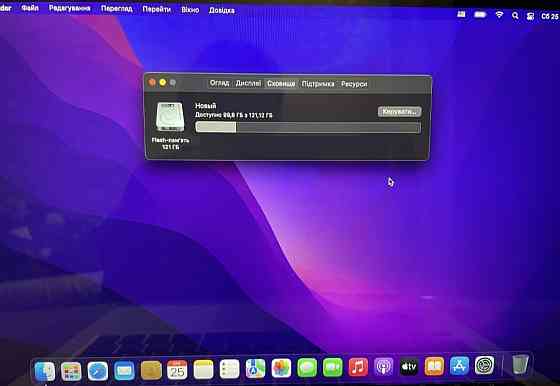
Task: Click the storage usage bar
Action: coord(308,127)
